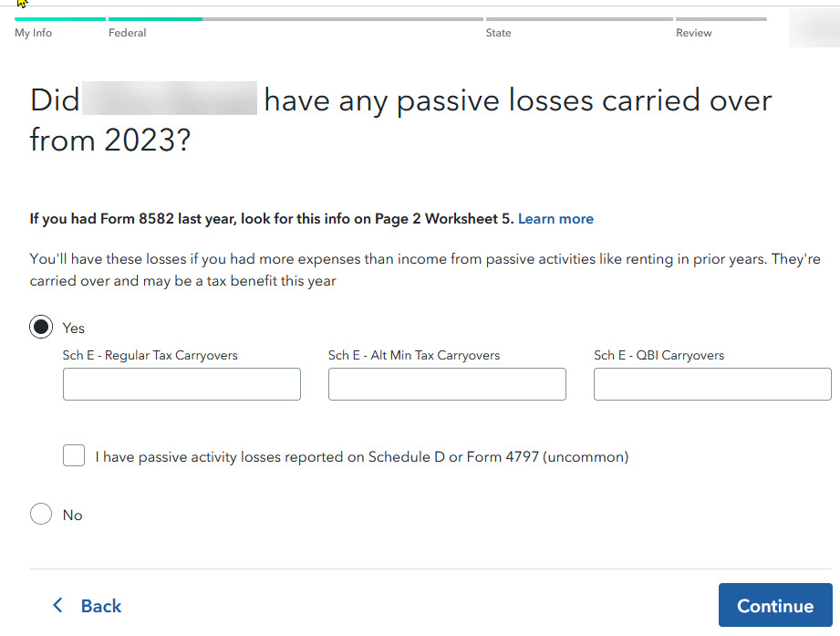Jump to the Review step tab
The width and height of the screenshot is (840, 636).
click(694, 33)
